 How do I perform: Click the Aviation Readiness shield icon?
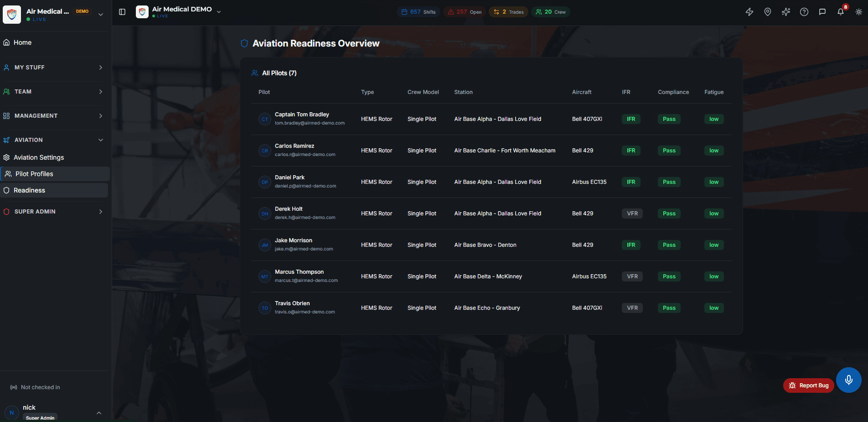[244, 43]
